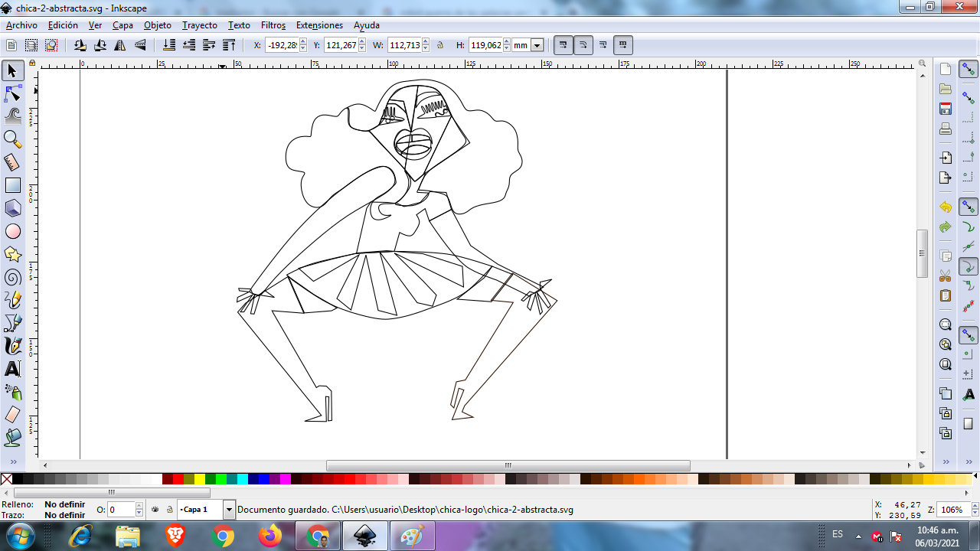Viewport: 980px width, 551px height.
Task: Increase the X position spinner
Action: click(303, 42)
